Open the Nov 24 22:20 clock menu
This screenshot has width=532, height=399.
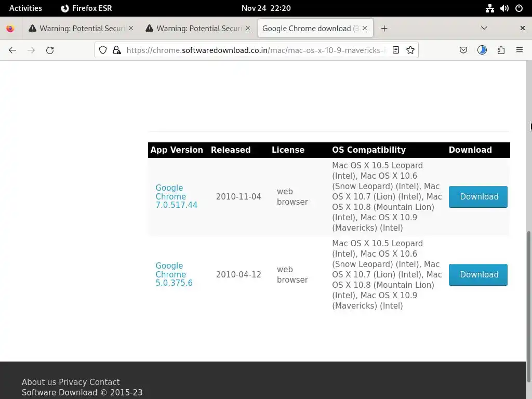coord(266,8)
